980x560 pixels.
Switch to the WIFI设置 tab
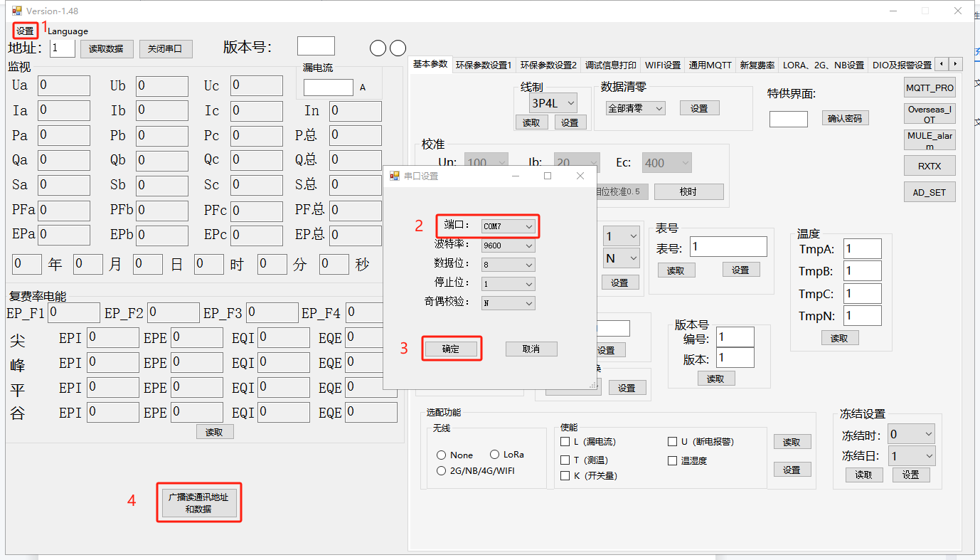tap(662, 65)
